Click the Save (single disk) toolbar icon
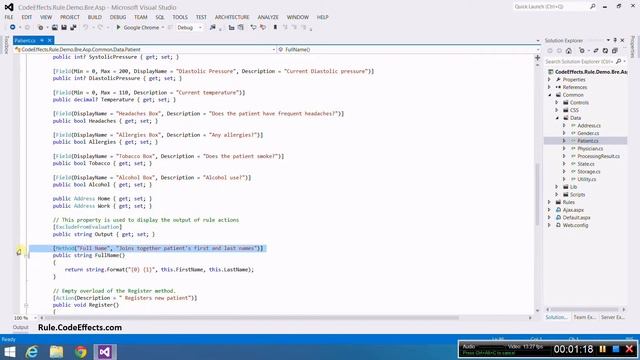This screenshot has width=640, height=360. 64,27
